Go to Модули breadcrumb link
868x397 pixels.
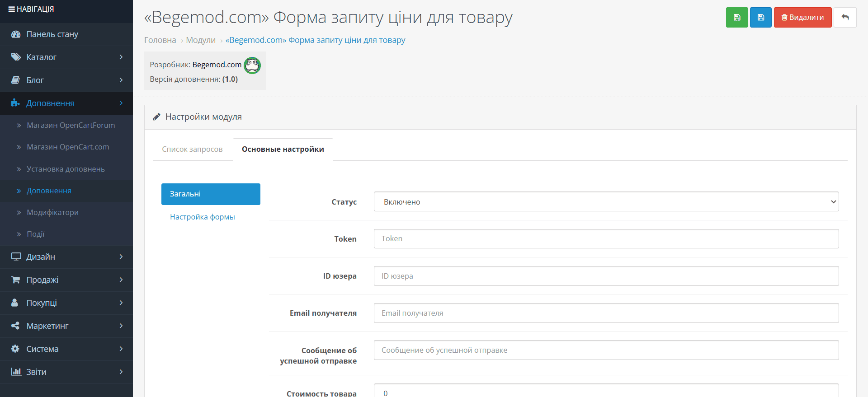pos(201,40)
